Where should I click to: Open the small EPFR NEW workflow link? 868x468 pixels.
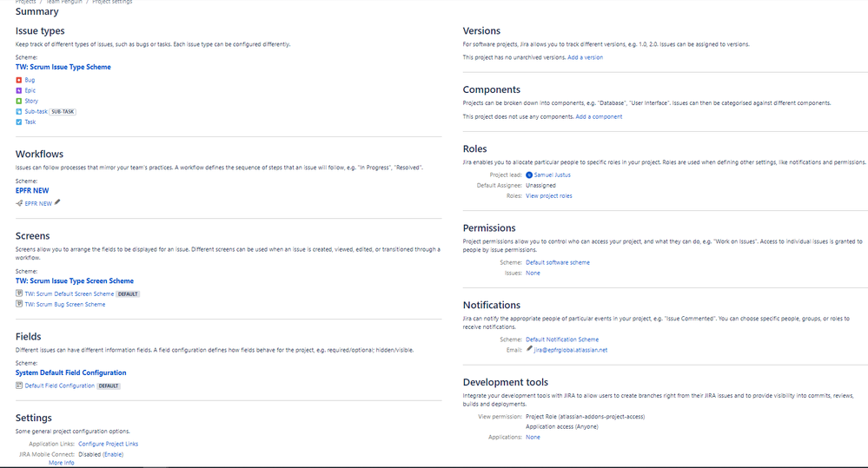(38, 203)
